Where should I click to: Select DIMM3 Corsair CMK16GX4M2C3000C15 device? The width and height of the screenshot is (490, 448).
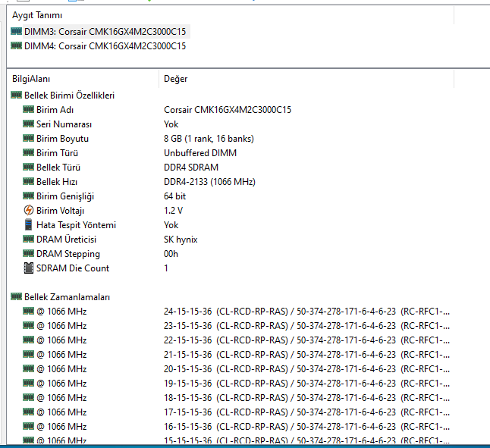click(x=105, y=32)
